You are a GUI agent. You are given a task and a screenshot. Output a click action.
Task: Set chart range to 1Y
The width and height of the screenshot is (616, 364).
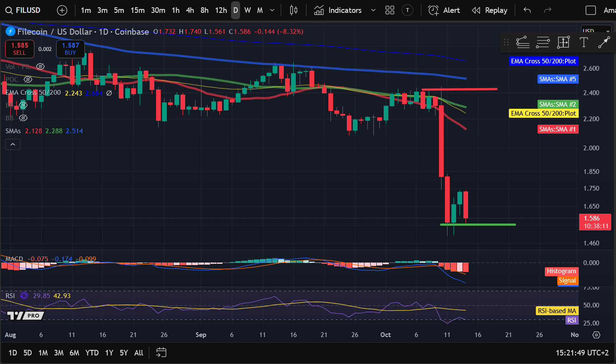tap(109, 353)
